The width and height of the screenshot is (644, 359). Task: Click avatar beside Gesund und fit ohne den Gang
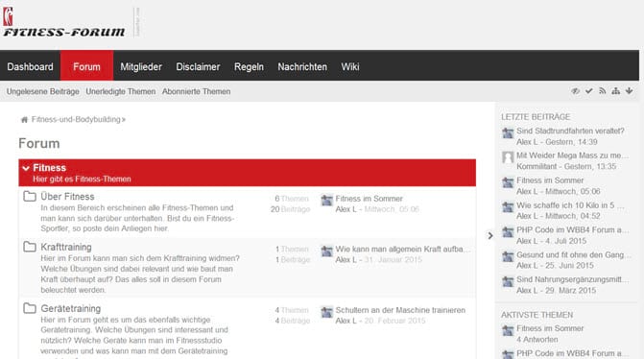508,256
